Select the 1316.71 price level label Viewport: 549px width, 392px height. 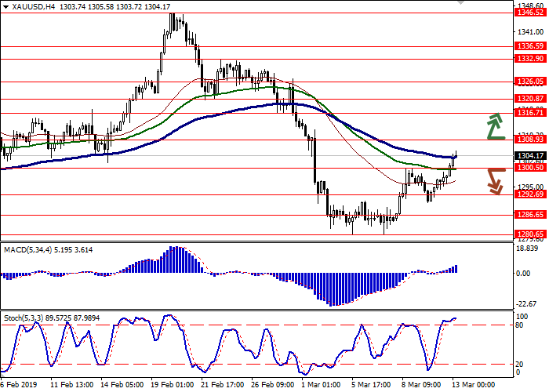(x=529, y=113)
